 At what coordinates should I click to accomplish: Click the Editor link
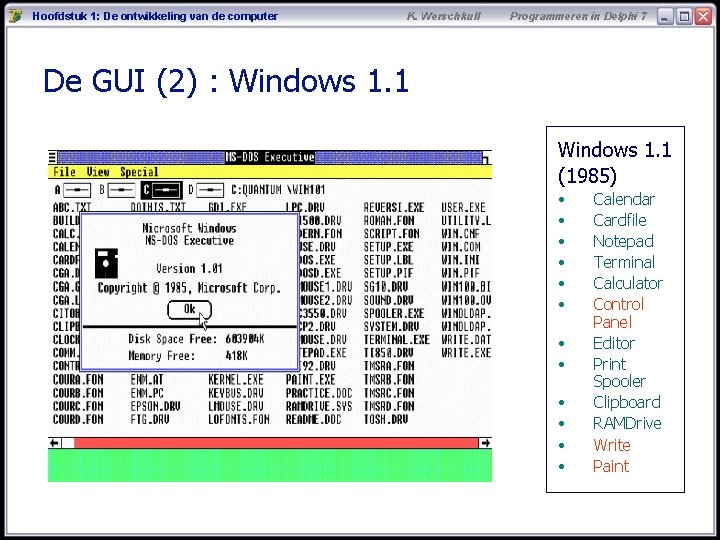[x=614, y=343]
